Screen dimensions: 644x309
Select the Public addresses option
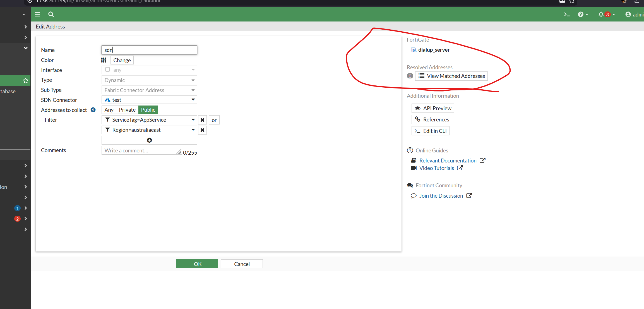[x=148, y=110]
